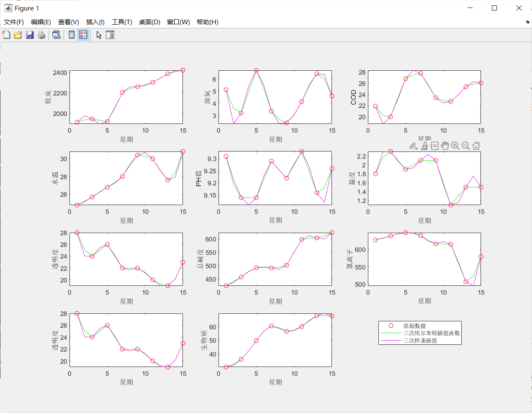Insert a colorbar from the toolbar
This screenshot has height=413, width=532.
[x=72, y=35]
